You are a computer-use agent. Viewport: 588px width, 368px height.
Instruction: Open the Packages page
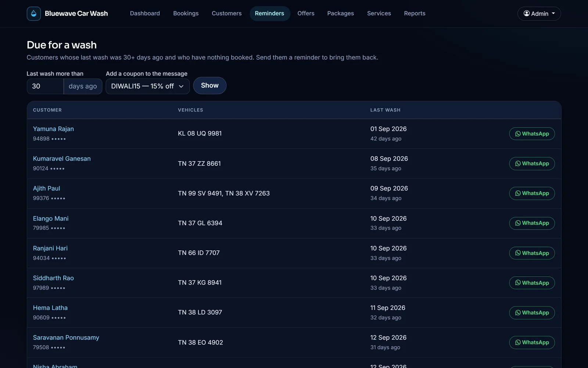pos(340,13)
